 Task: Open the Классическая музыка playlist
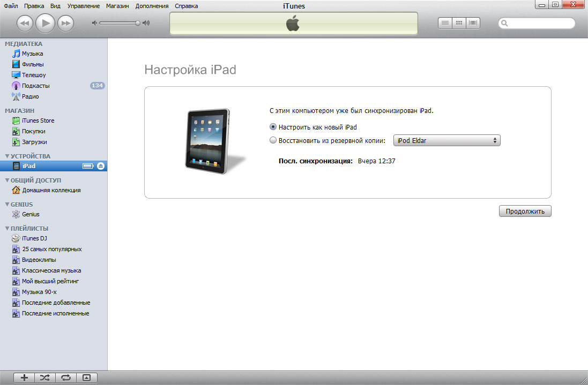coord(47,270)
